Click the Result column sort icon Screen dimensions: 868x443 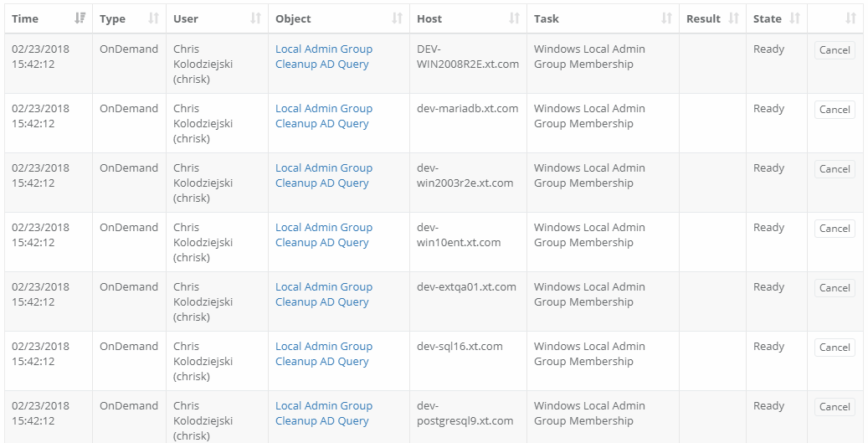pyautogui.click(x=733, y=18)
